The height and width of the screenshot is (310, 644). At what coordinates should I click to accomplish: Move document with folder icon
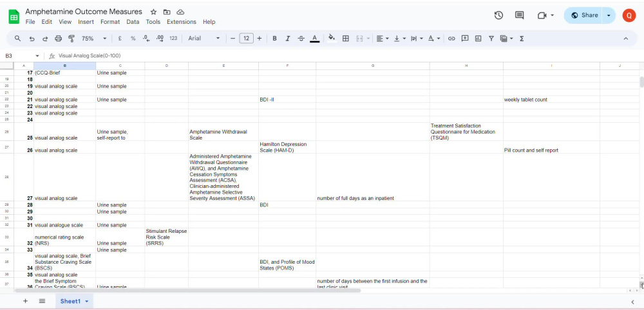click(x=167, y=12)
